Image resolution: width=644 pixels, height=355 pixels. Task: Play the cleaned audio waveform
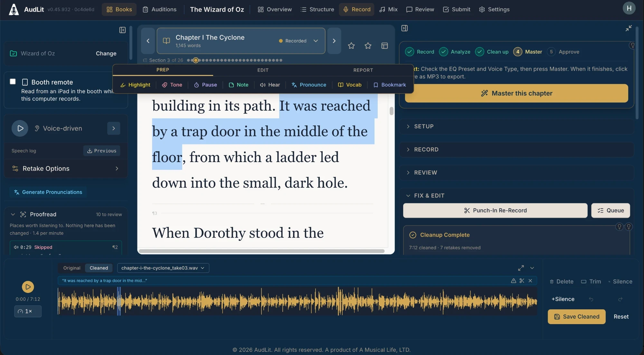click(x=28, y=287)
